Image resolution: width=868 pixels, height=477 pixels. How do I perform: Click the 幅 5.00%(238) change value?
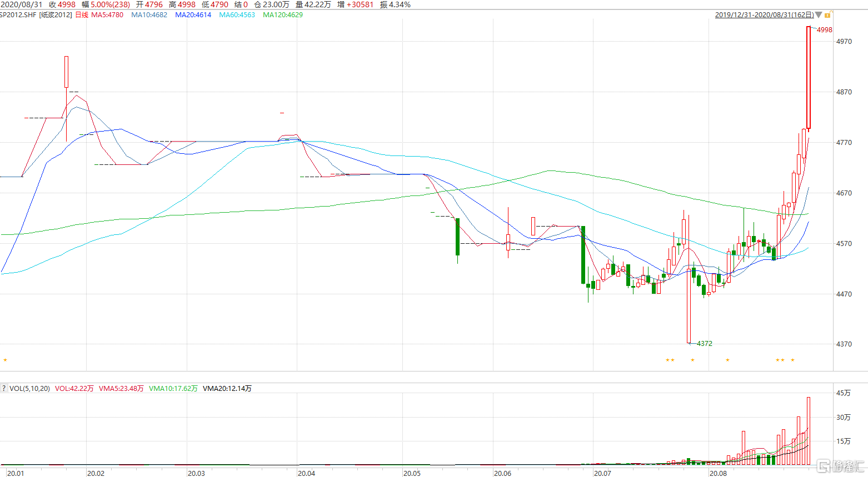point(106,4)
